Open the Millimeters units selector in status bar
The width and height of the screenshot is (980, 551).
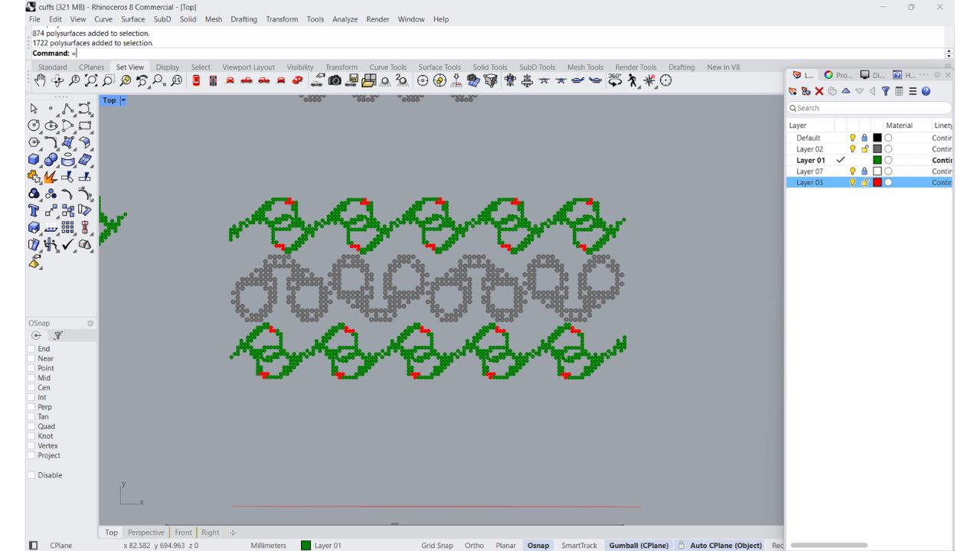click(x=269, y=546)
